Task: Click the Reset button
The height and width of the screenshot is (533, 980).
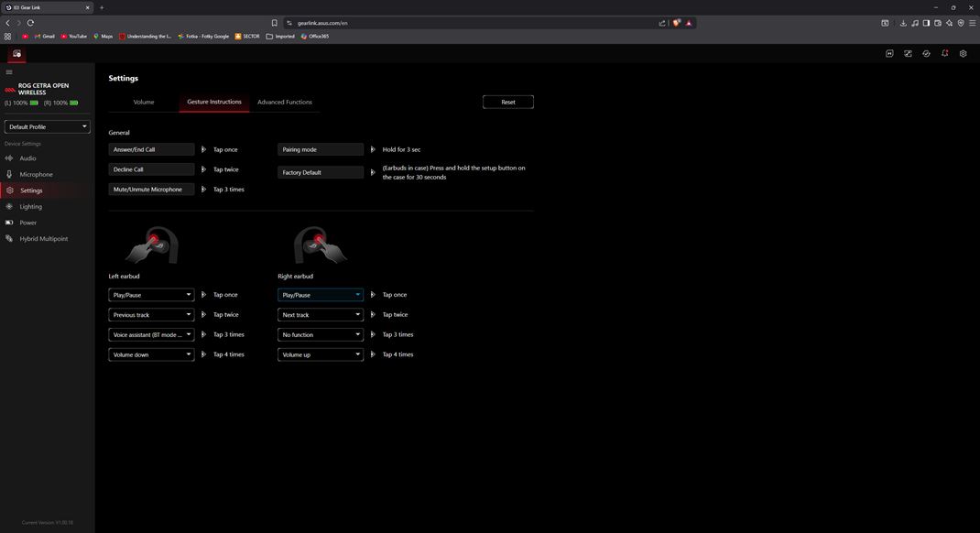Action: point(508,102)
